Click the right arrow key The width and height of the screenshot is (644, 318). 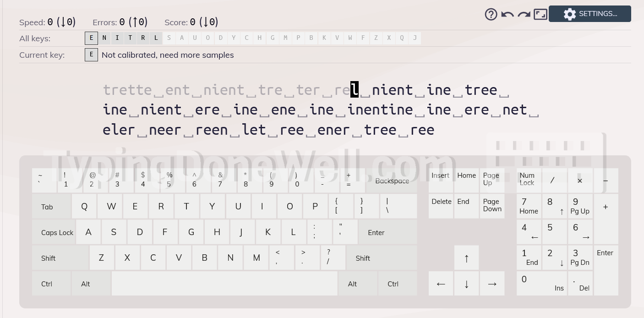(492, 284)
